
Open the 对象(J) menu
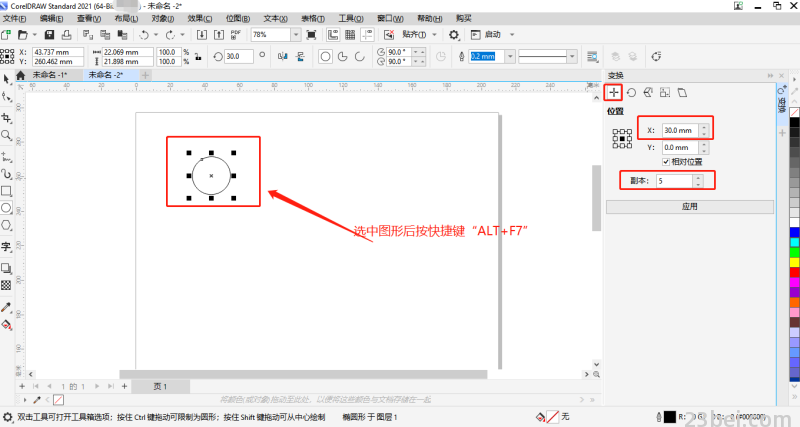[x=163, y=18]
